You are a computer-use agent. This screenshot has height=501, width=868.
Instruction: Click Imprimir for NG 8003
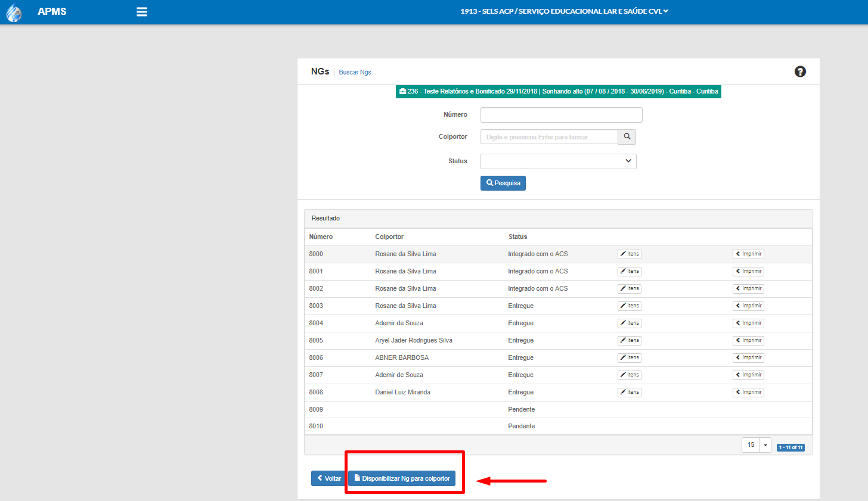[x=748, y=306]
